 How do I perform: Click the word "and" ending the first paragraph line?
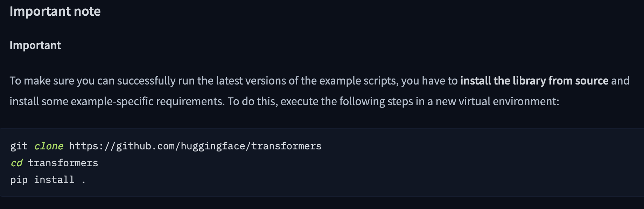[620, 81]
